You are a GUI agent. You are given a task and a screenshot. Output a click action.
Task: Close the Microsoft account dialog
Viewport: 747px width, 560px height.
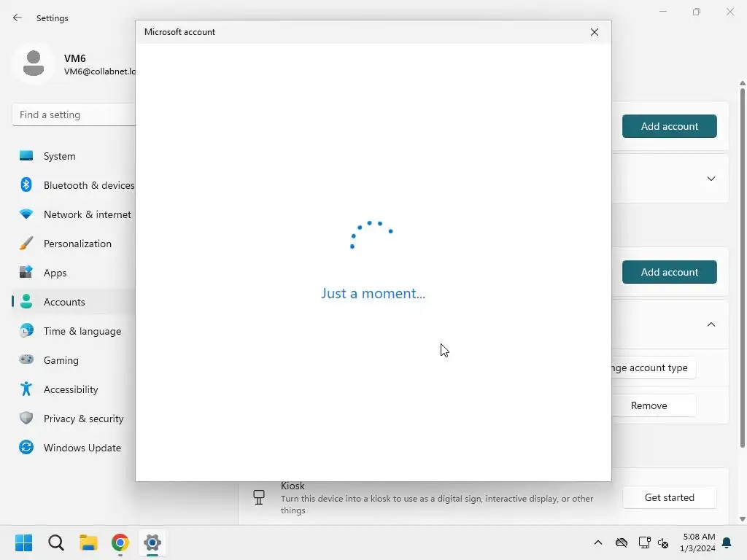(x=594, y=32)
